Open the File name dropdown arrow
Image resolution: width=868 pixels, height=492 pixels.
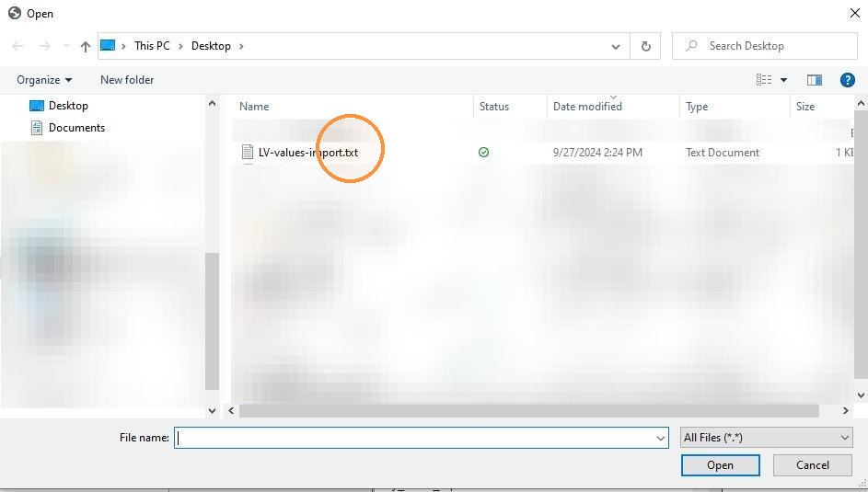coord(660,438)
